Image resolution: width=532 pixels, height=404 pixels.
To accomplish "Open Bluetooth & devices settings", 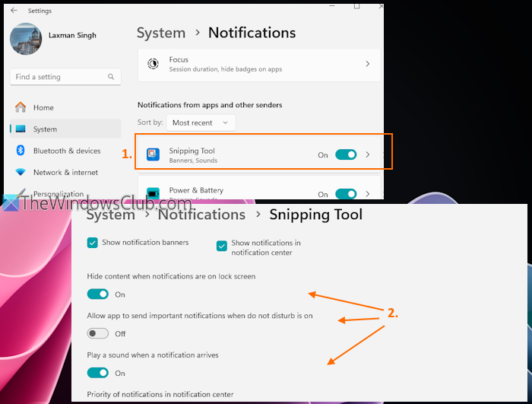I will pyautogui.click(x=67, y=151).
